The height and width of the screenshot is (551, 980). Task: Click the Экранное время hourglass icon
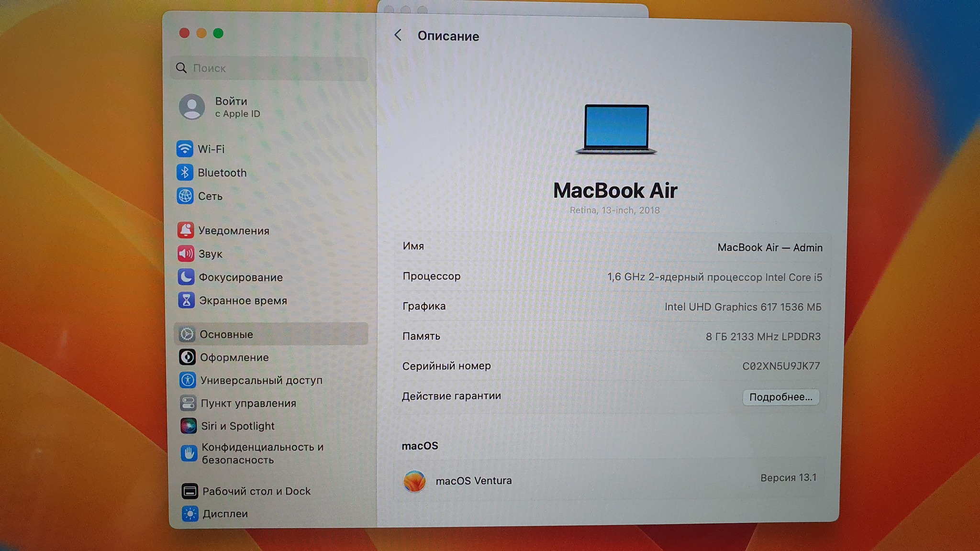point(186,300)
